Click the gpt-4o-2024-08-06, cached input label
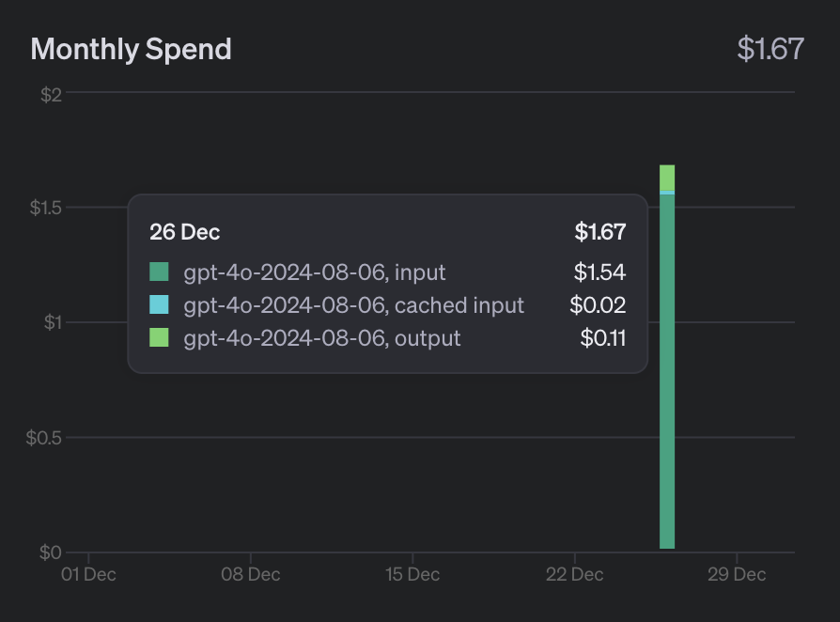840x622 pixels. 353,305
